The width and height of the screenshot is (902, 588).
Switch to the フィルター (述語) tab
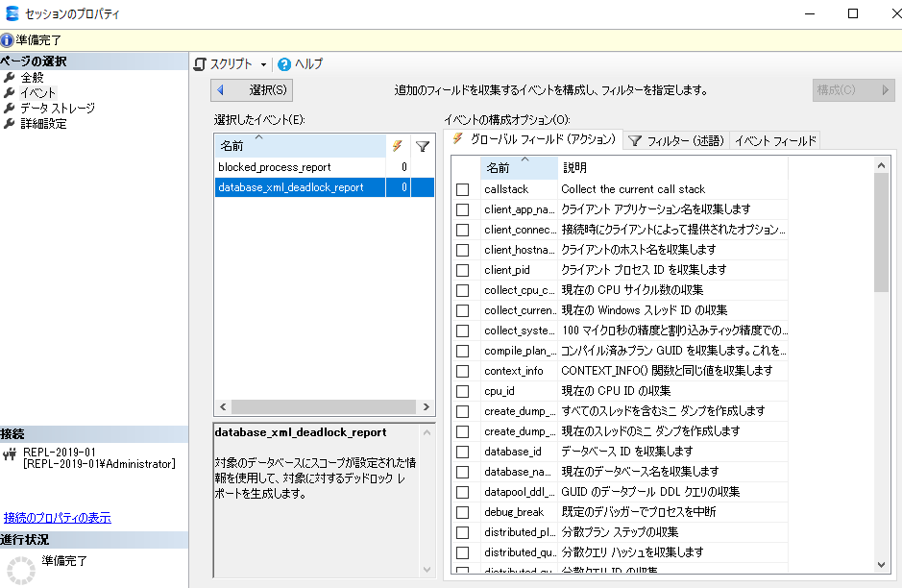[675, 140]
